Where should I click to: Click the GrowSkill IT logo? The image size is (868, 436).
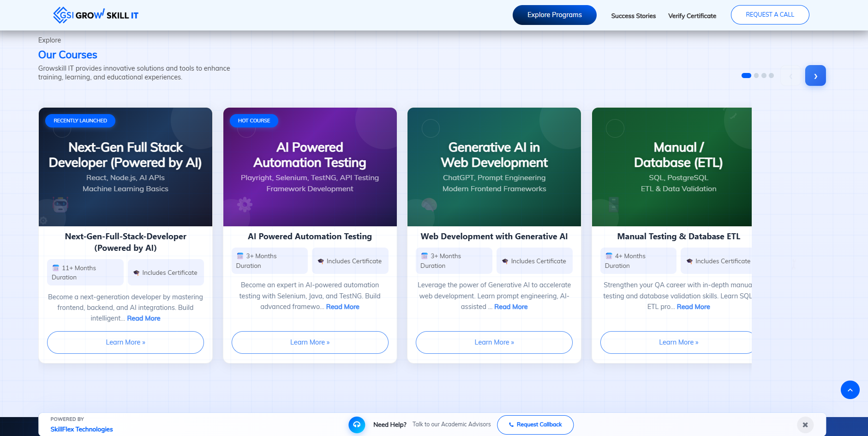(x=96, y=15)
